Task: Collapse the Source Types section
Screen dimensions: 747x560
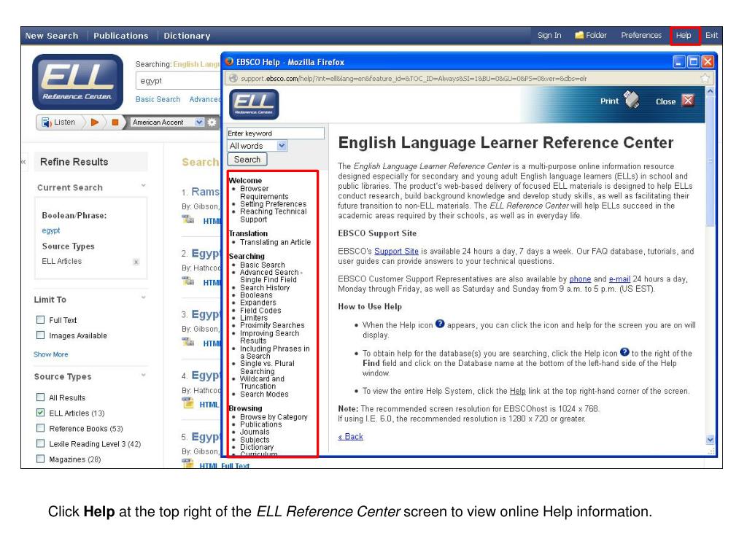Action: coord(144,376)
